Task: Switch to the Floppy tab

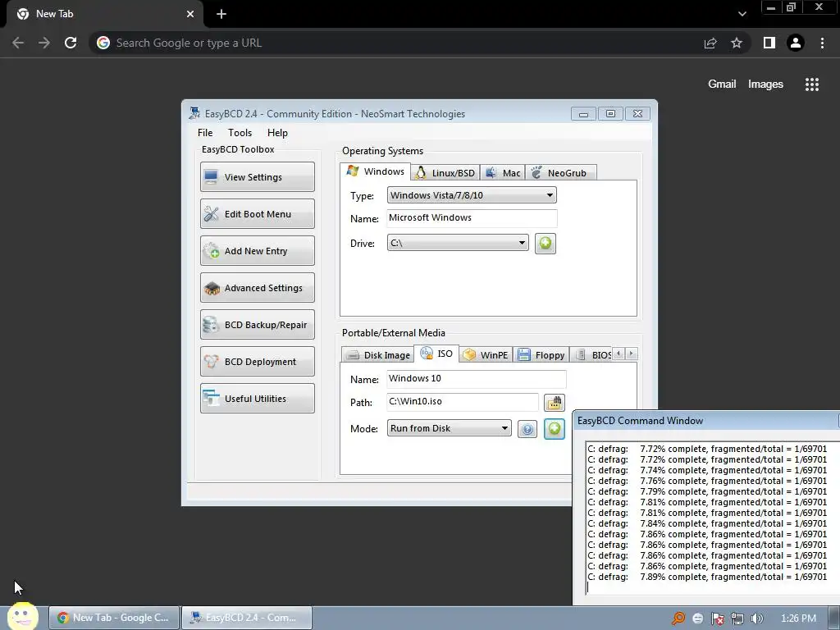Action: [541, 355]
